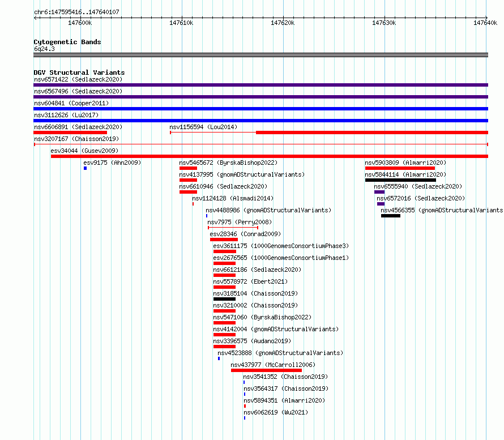The image size is (504, 440).
Task: Select the black nsv5844114 (Almarri2020) bar
Action: [x=400, y=180]
